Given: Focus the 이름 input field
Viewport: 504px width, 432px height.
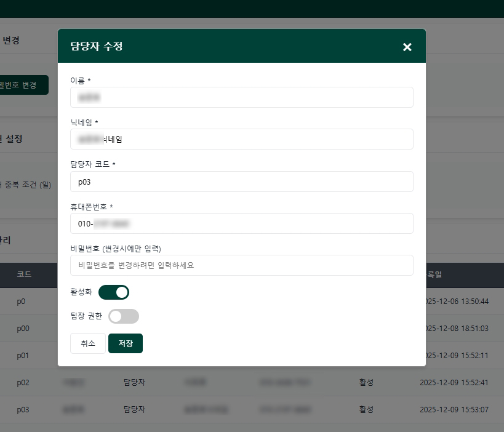Looking at the screenshot, I should pyautogui.click(x=242, y=97).
